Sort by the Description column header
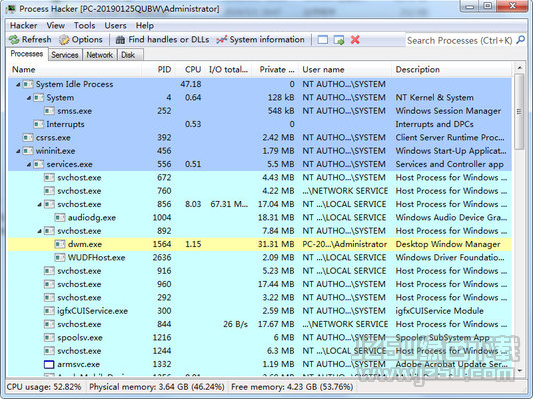Image resolution: width=533 pixels, height=400 pixels. coord(451,70)
